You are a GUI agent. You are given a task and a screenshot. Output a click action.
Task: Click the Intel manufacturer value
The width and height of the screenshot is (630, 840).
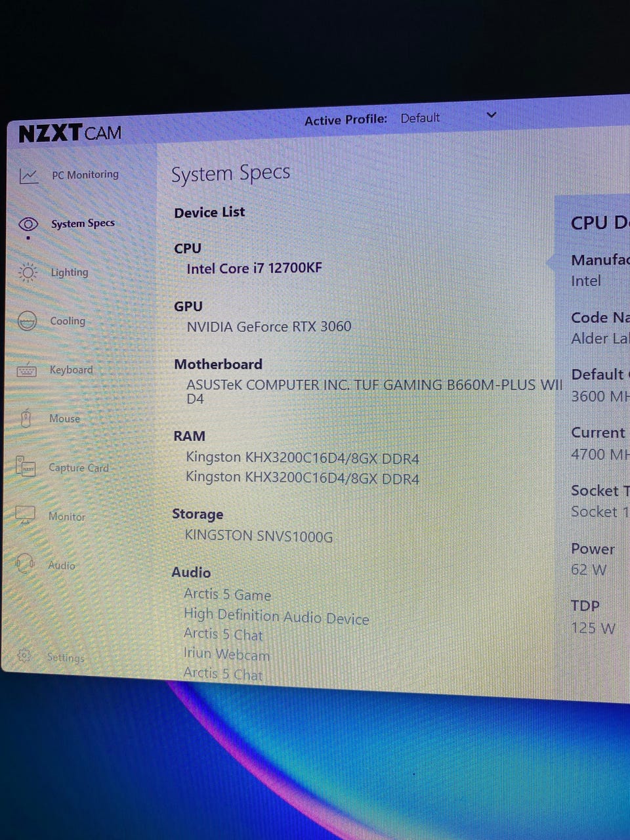[586, 281]
